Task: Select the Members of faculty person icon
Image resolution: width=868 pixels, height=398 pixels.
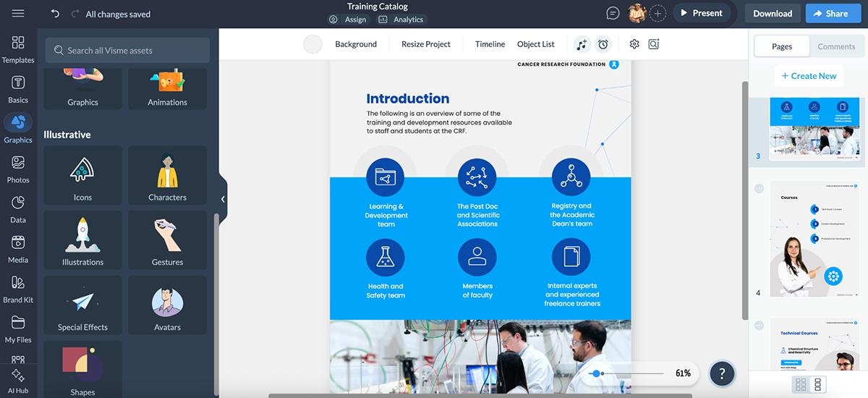Action: [x=477, y=257]
